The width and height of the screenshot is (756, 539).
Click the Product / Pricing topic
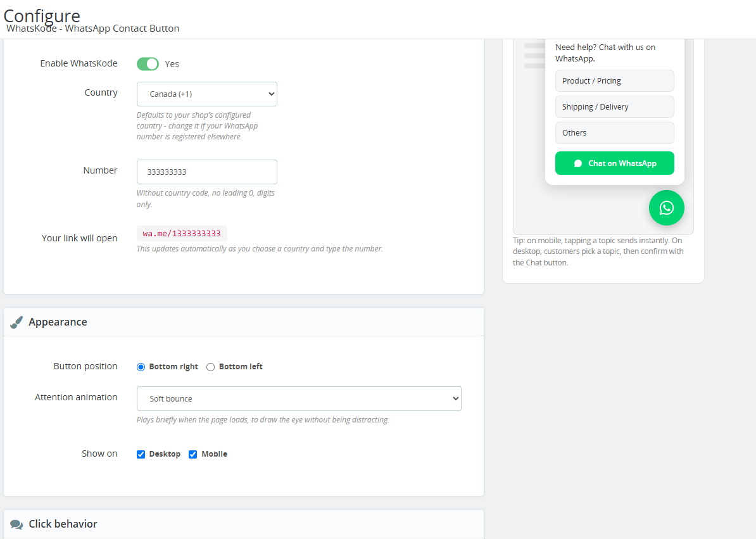click(x=615, y=80)
